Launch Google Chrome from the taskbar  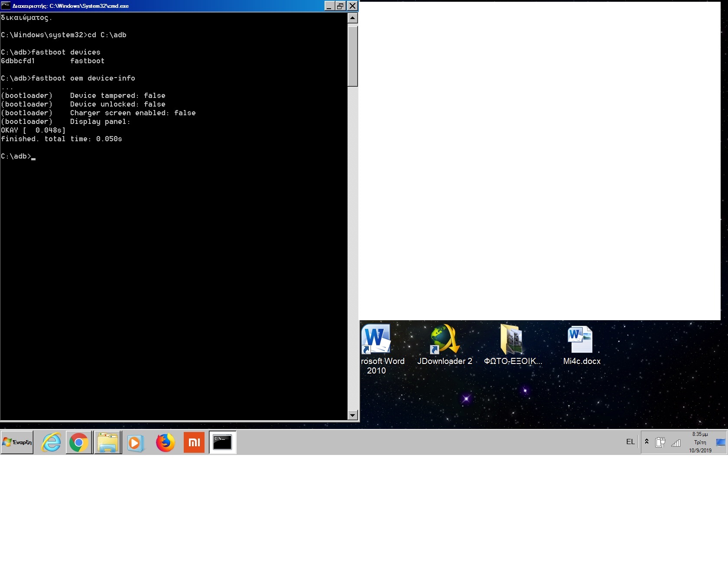[79, 442]
